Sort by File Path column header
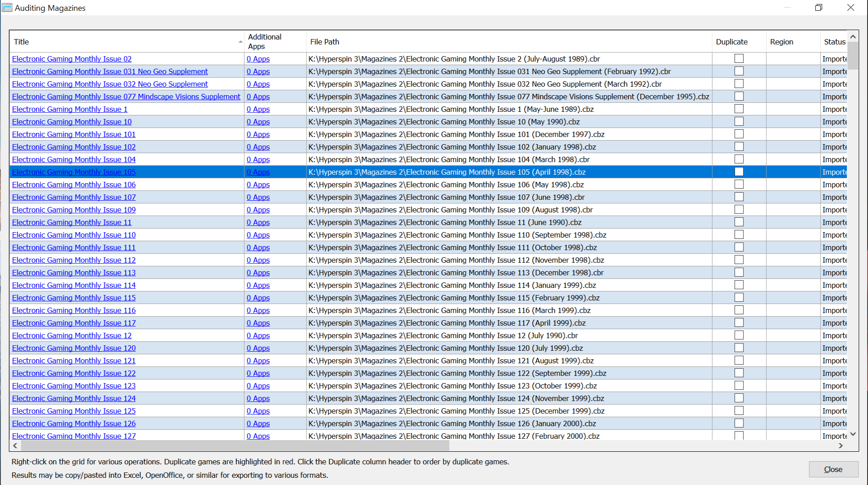The image size is (868, 485). [509, 42]
